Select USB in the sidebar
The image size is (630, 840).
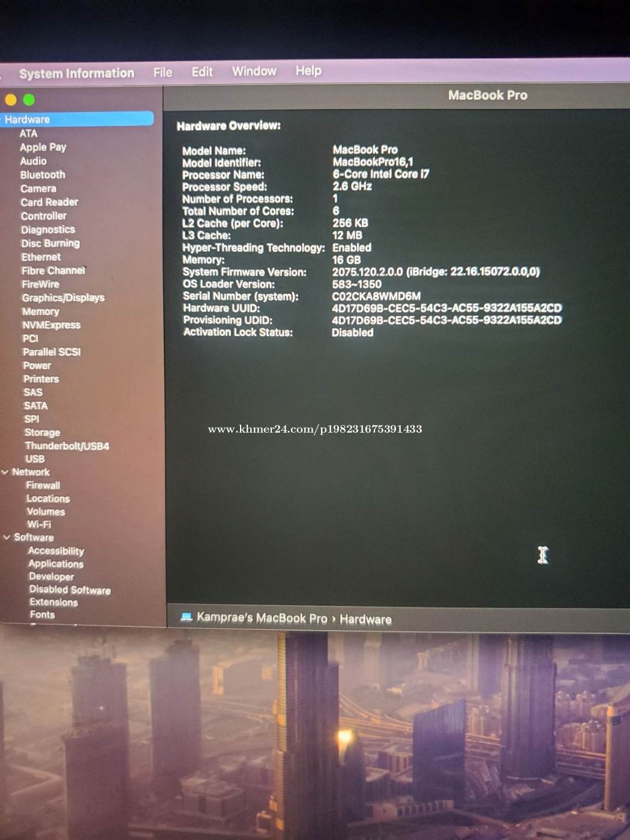point(35,459)
